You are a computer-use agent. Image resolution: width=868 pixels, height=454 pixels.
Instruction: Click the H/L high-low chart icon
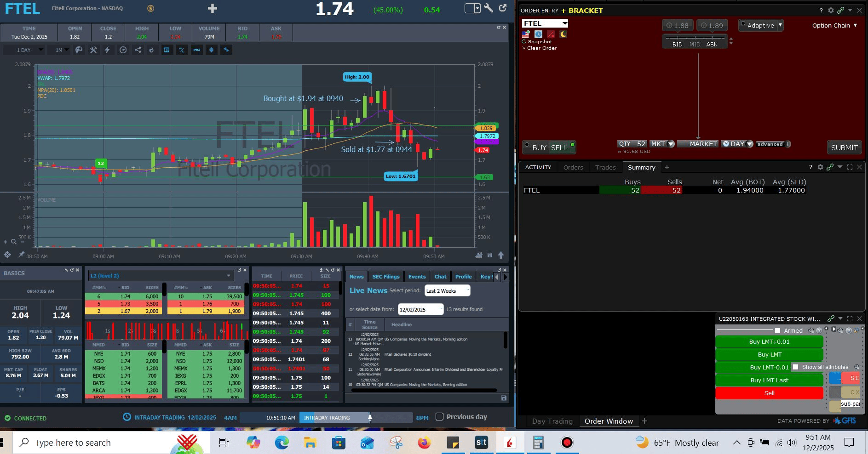click(182, 50)
